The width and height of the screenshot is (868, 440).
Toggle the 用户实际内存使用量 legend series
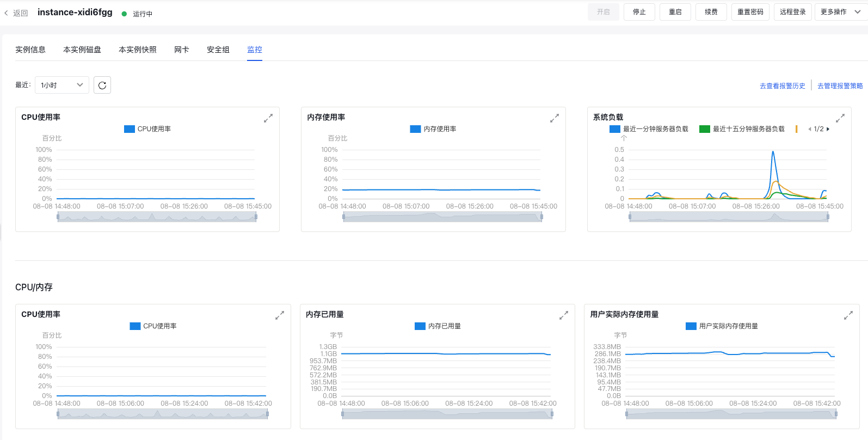pos(722,326)
